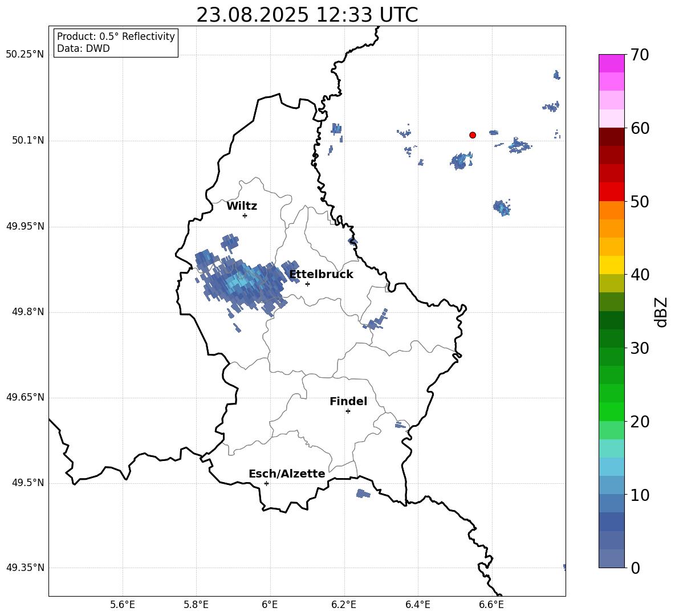Click the 49.65°N latitude label

(x=25, y=397)
